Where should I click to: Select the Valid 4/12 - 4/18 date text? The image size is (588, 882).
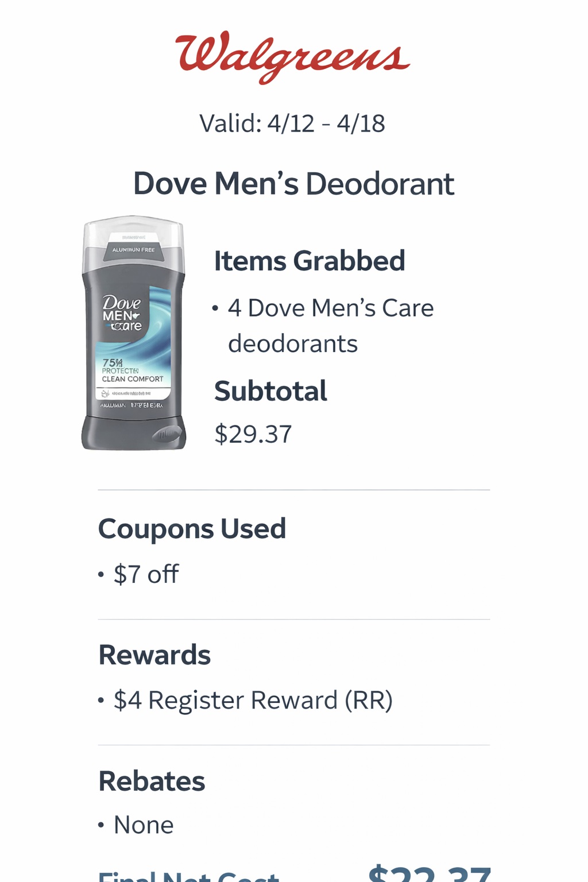tap(292, 123)
